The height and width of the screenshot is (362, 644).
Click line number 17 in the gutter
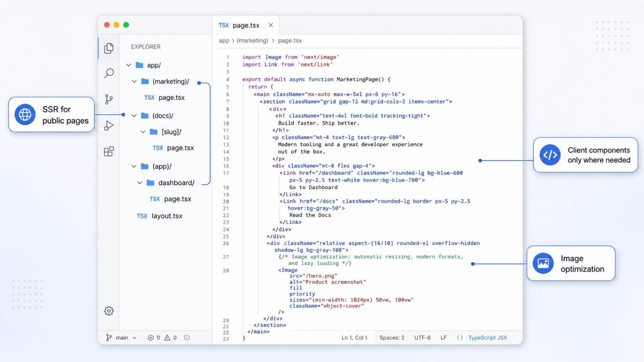click(x=226, y=173)
